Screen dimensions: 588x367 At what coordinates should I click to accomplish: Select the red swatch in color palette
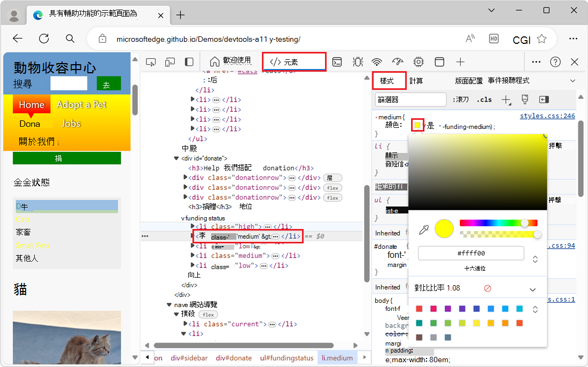(420, 309)
